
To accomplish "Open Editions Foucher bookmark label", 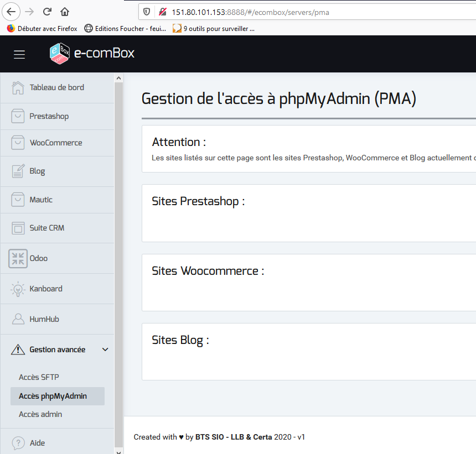I will (131, 29).
